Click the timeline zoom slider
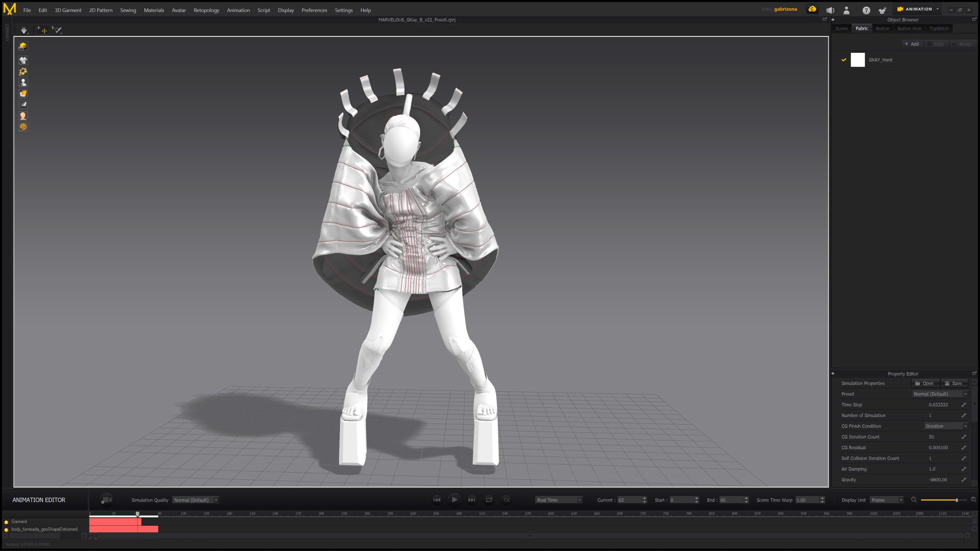 (956, 500)
